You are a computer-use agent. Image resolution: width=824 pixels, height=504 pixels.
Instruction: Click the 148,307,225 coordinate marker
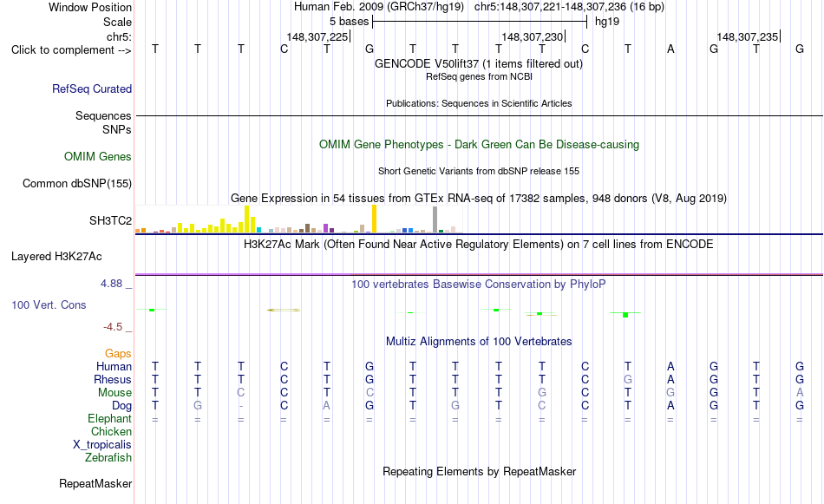pos(317,36)
